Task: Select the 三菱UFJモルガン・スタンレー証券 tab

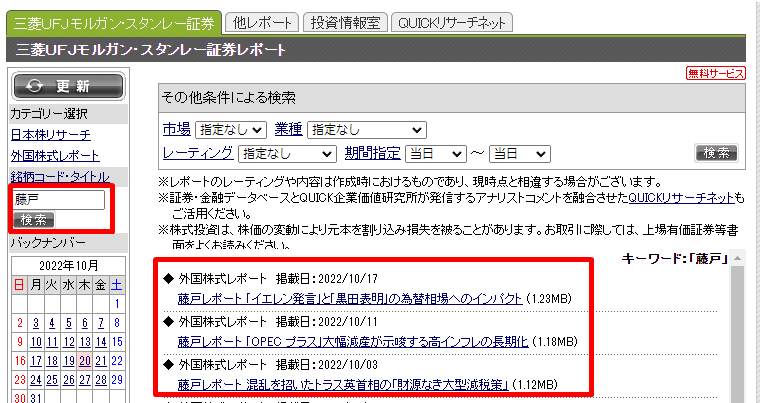Action: 114,23
